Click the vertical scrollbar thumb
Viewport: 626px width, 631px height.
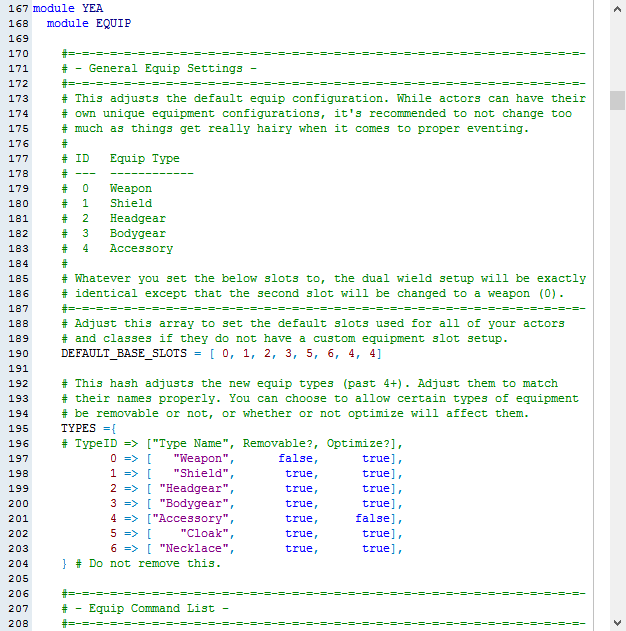coord(617,100)
